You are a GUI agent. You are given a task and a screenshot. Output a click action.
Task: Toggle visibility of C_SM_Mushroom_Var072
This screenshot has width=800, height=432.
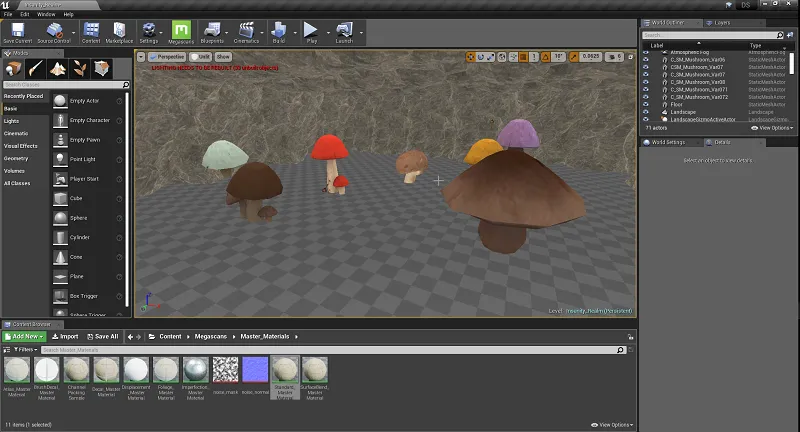tap(646, 97)
